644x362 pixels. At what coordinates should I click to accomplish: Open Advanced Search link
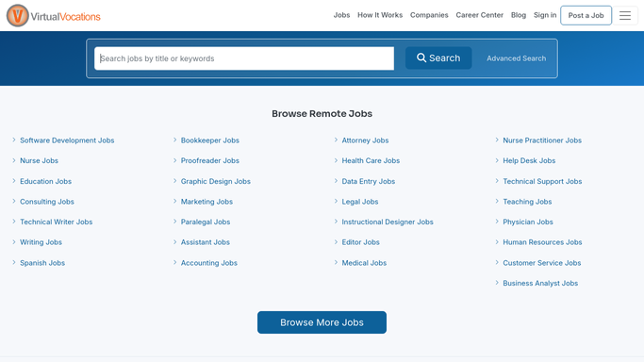click(x=517, y=58)
